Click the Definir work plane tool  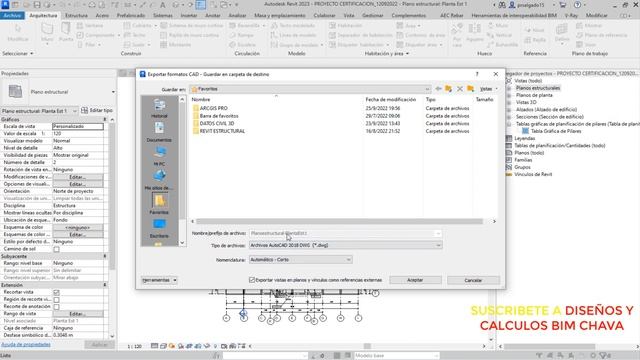(562, 33)
